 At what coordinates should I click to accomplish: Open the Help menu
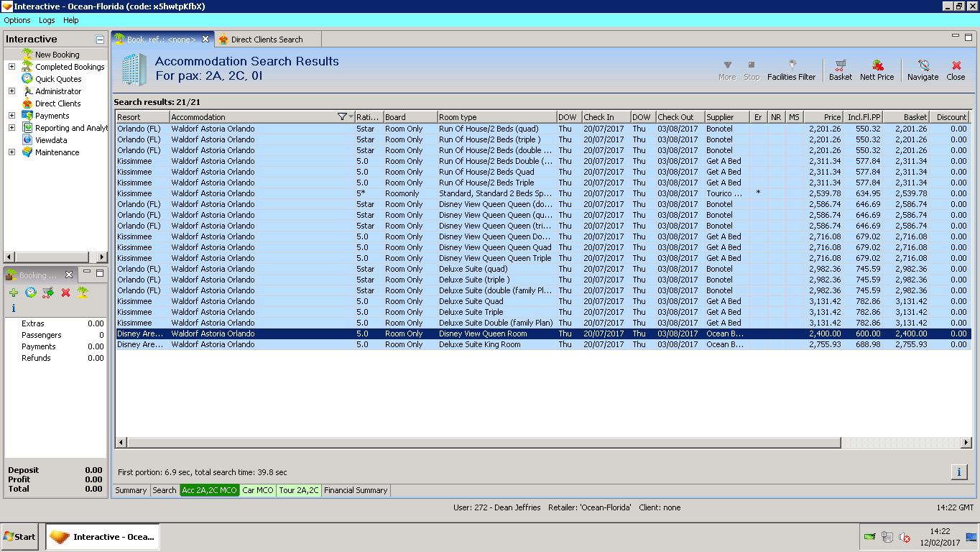tap(71, 20)
